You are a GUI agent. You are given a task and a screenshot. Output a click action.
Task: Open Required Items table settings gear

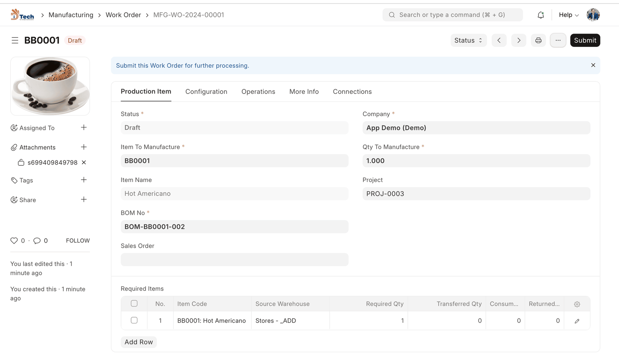tap(577, 304)
